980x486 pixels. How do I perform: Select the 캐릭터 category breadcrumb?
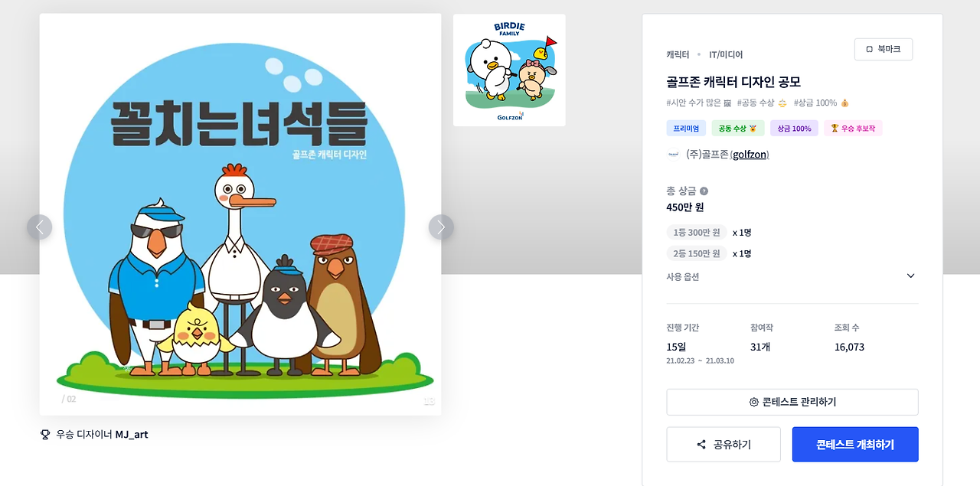tap(678, 54)
